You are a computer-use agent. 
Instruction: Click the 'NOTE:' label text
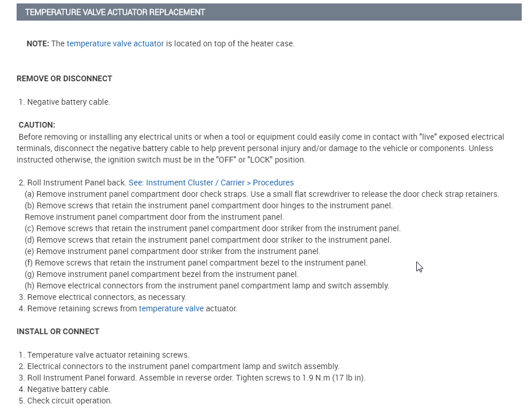point(38,43)
